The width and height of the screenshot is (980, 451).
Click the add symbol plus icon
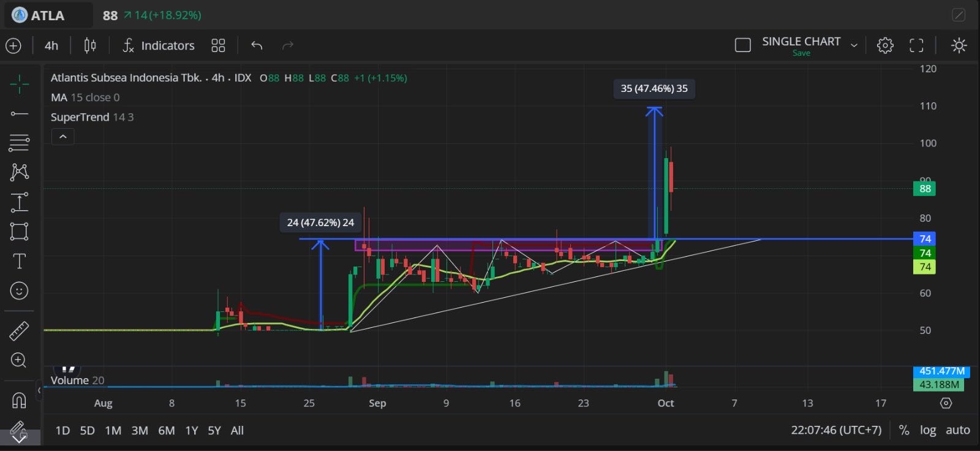[x=13, y=45]
